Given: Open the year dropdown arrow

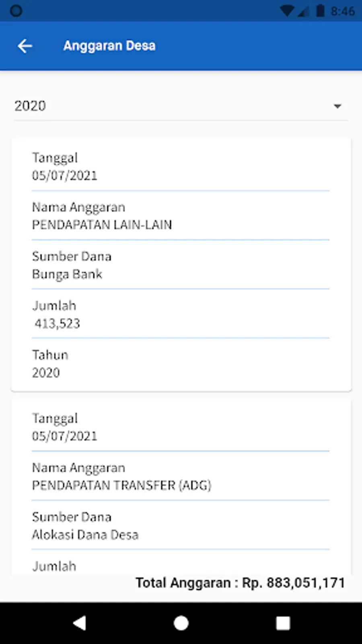Looking at the screenshot, I should tap(337, 106).
